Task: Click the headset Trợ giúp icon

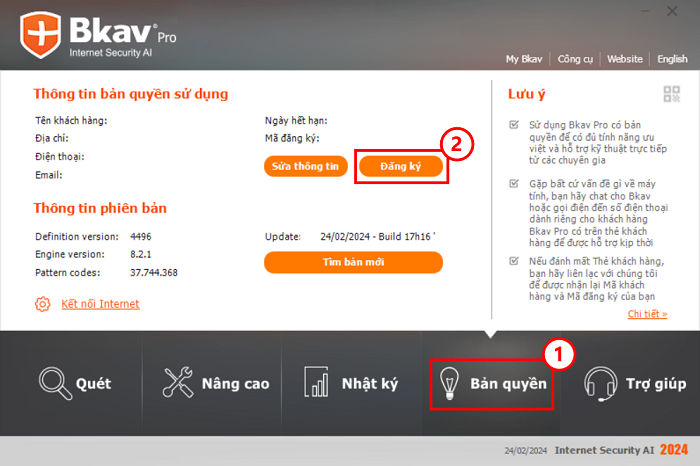Action: coord(600,383)
